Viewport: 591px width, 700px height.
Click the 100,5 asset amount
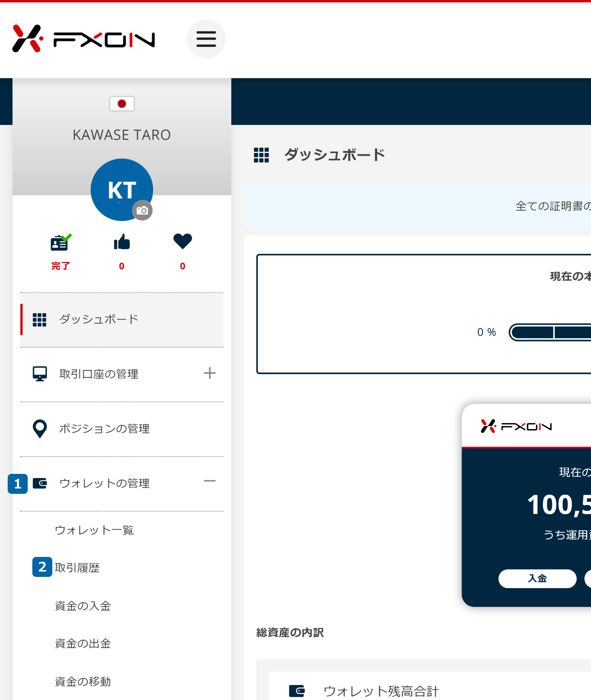coord(559,505)
